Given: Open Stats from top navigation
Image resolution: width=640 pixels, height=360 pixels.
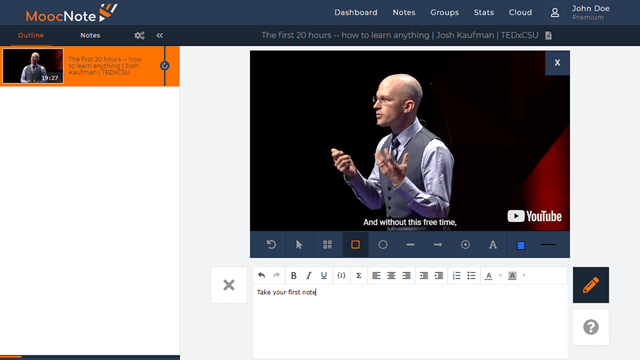Looking at the screenshot, I should coord(484,12).
